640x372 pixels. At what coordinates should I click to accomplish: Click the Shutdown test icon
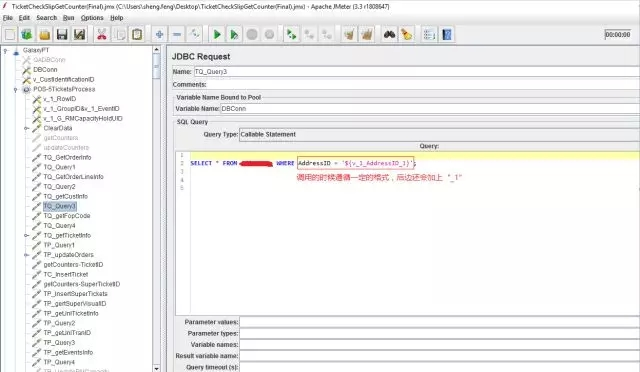(x=269, y=35)
